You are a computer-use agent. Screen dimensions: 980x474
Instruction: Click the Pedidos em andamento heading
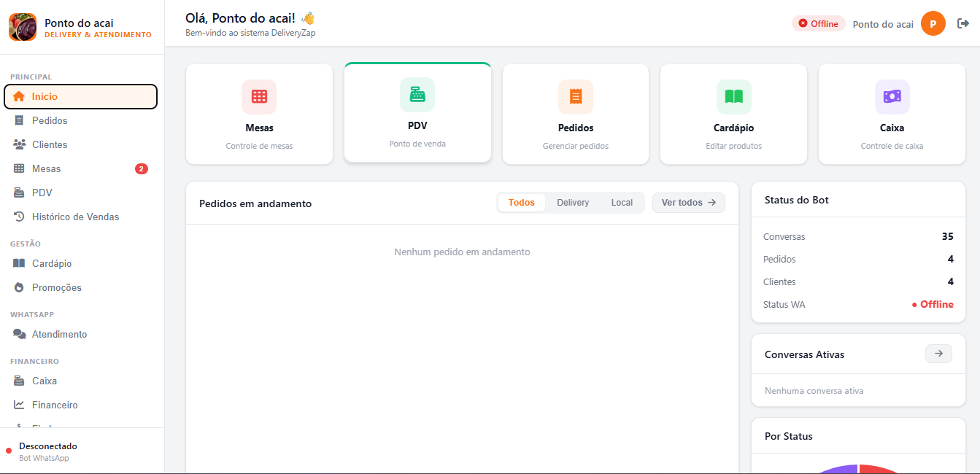[x=255, y=203]
